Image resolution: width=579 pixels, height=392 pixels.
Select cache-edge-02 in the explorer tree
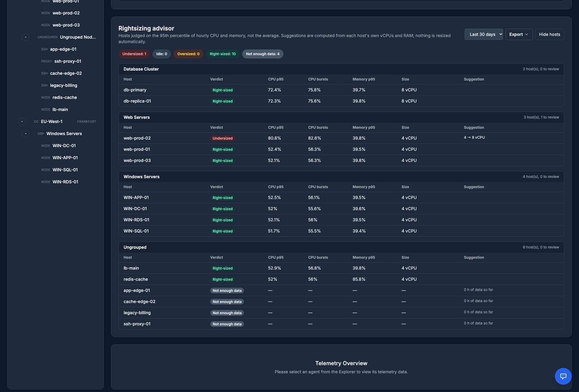[66, 73]
